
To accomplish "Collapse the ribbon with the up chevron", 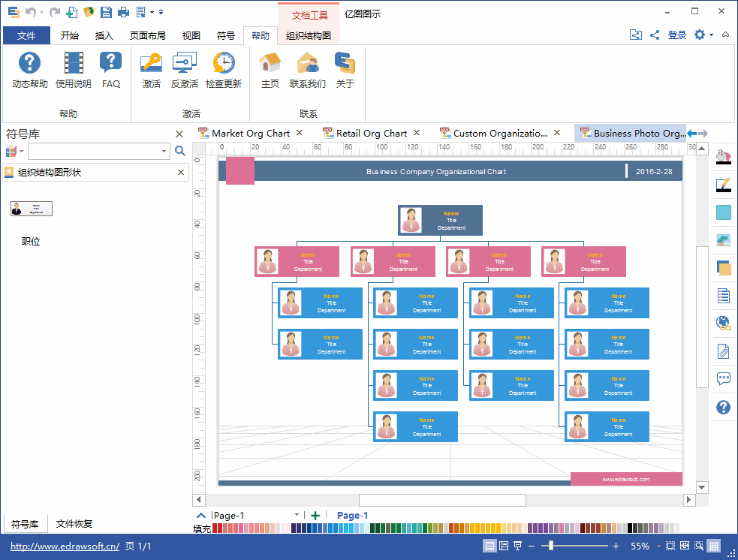I will [x=725, y=35].
